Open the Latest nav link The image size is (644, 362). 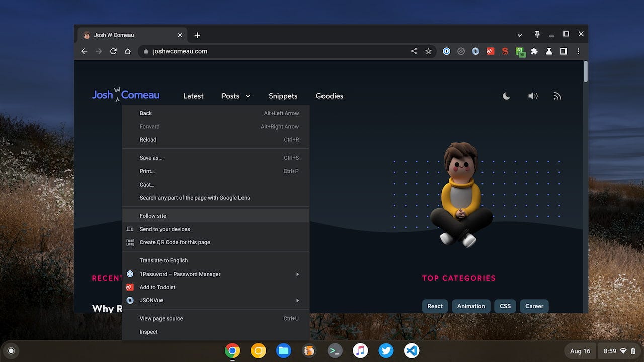click(x=193, y=96)
